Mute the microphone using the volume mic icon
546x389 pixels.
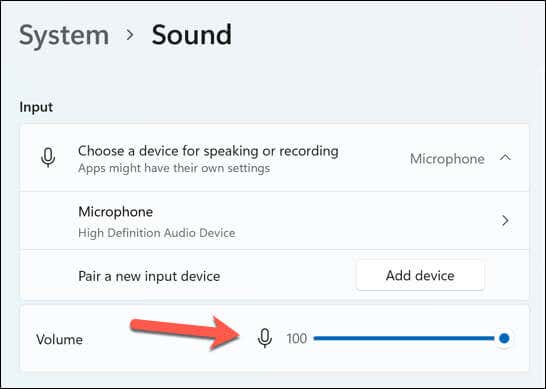(265, 338)
